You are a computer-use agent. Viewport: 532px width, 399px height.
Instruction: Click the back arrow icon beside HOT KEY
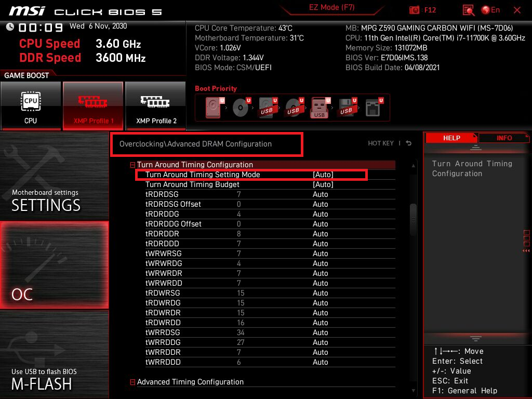[408, 143]
